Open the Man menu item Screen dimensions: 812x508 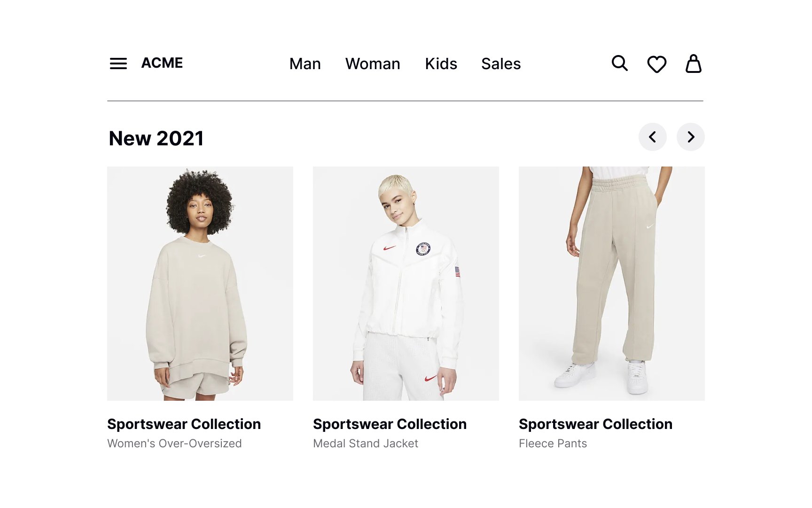click(305, 64)
